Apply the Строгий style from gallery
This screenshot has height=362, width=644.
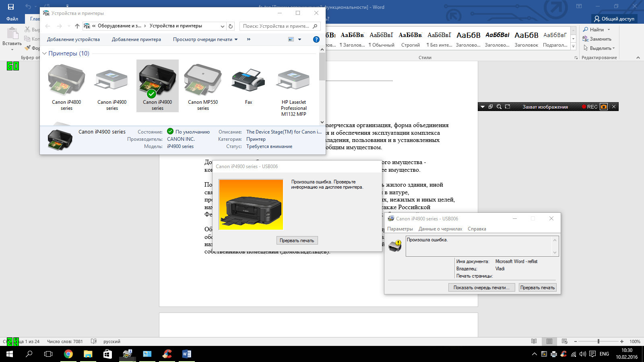tap(410, 39)
